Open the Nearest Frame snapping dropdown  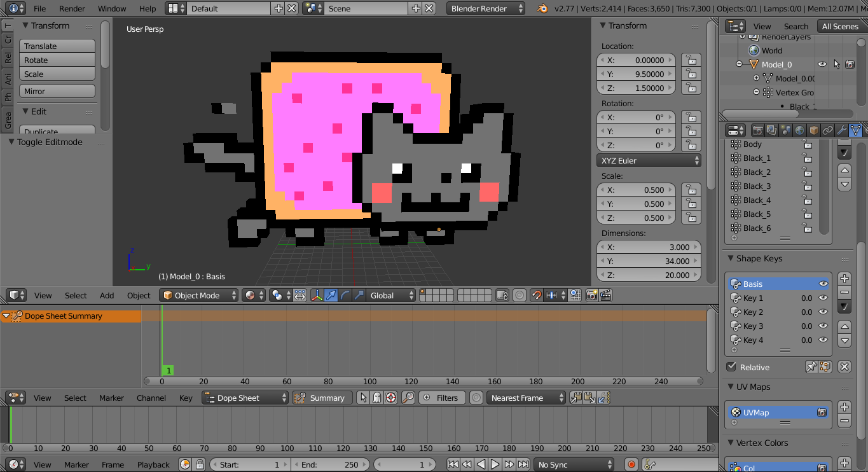[526, 398]
